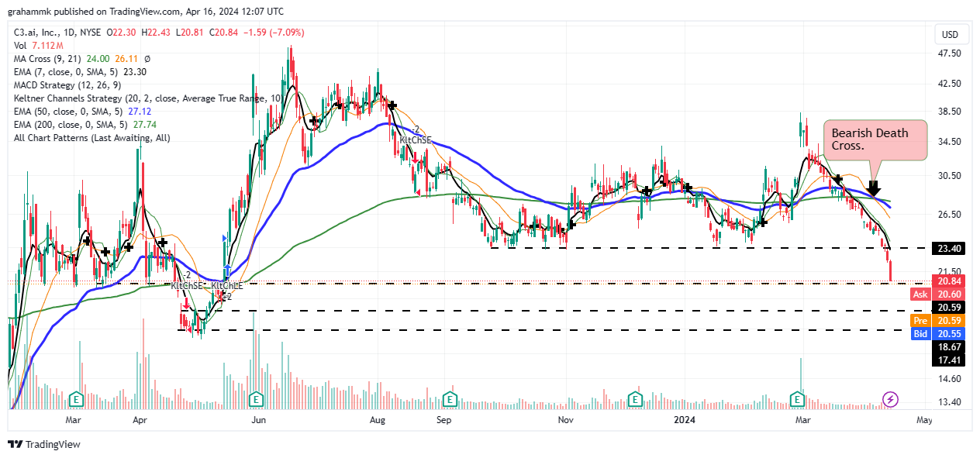Select the Keltner Channels Strategy legend

coord(147,98)
